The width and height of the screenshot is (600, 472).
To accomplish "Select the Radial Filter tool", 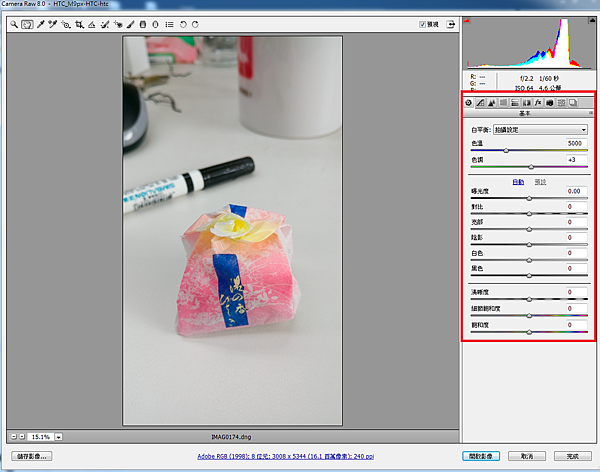I will click(155, 24).
